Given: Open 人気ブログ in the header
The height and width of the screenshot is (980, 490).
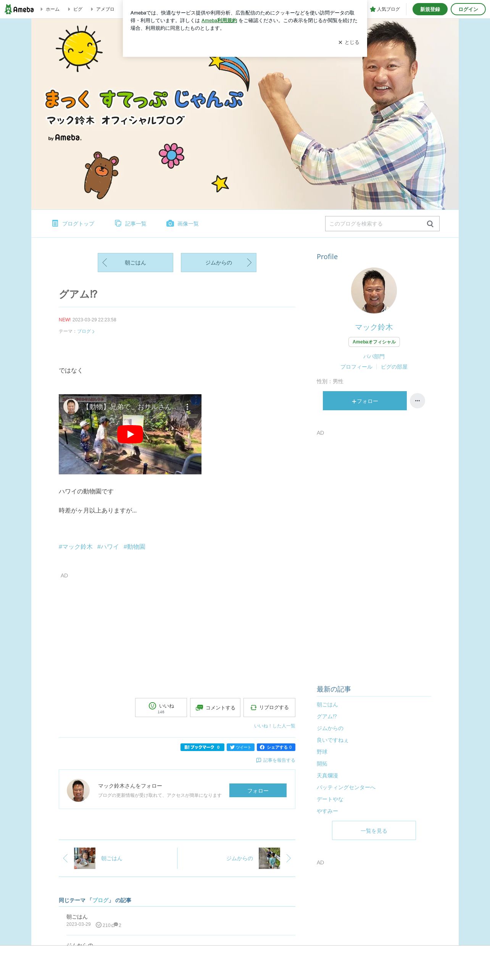Looking at the screenshot, I should pos(385,9).
